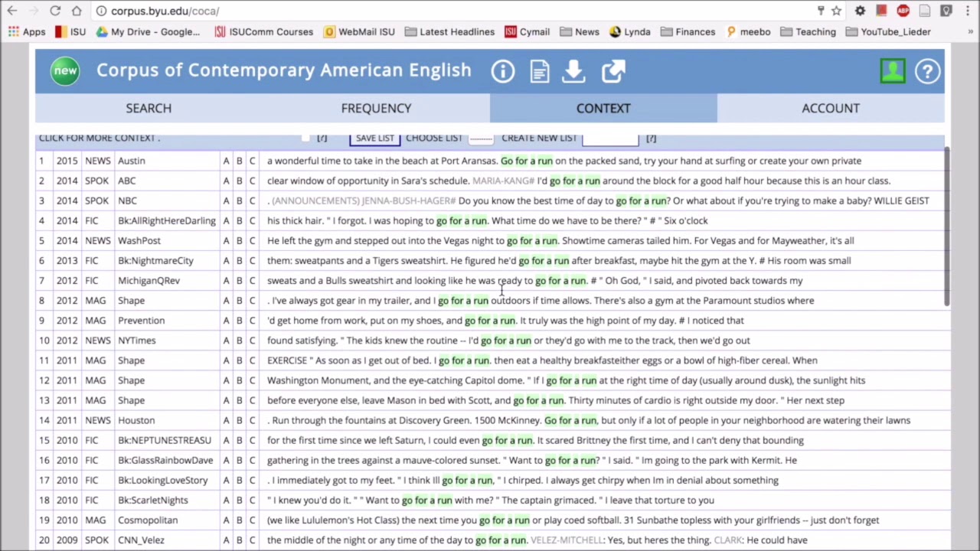Select the CONTEXT tab

pos(603,108)
